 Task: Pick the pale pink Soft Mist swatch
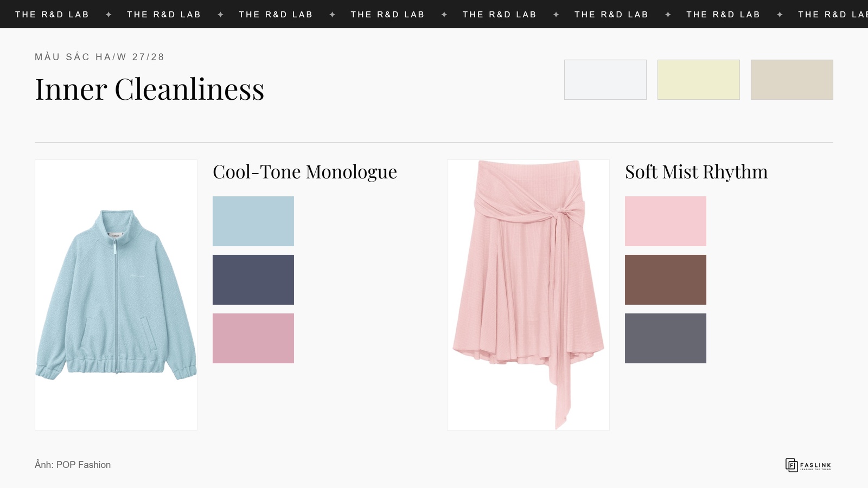pos(666,221)
